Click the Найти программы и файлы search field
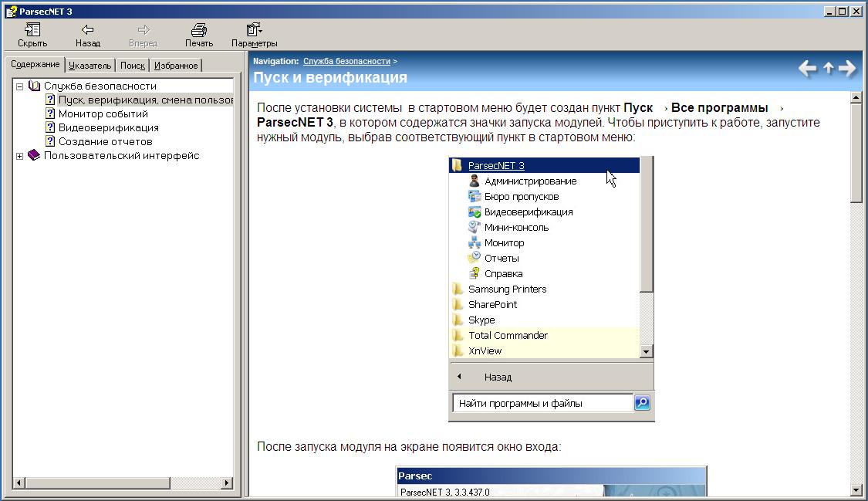868x501 pixels. [x=542, y=404]
